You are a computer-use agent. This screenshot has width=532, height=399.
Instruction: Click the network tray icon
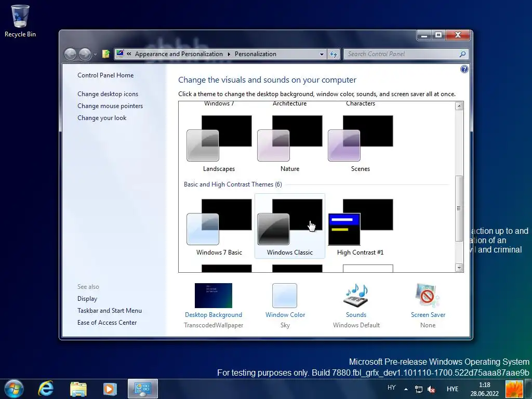coord(419,389)
